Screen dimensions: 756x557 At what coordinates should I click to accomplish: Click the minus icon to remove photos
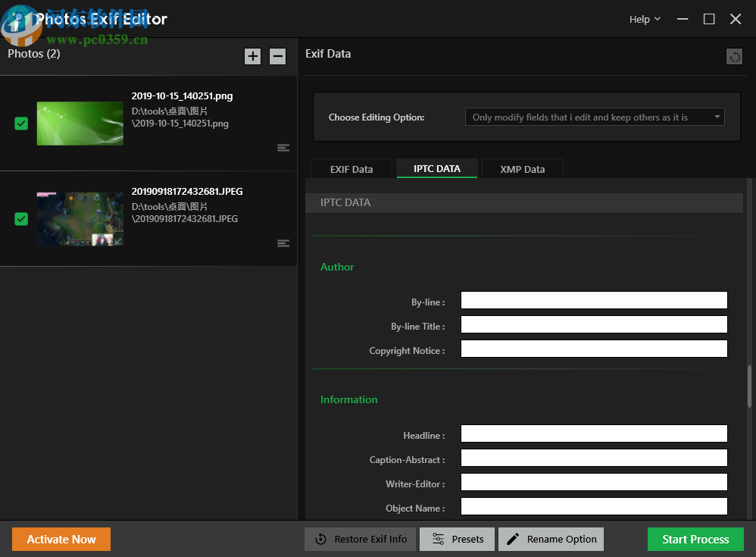277,56
